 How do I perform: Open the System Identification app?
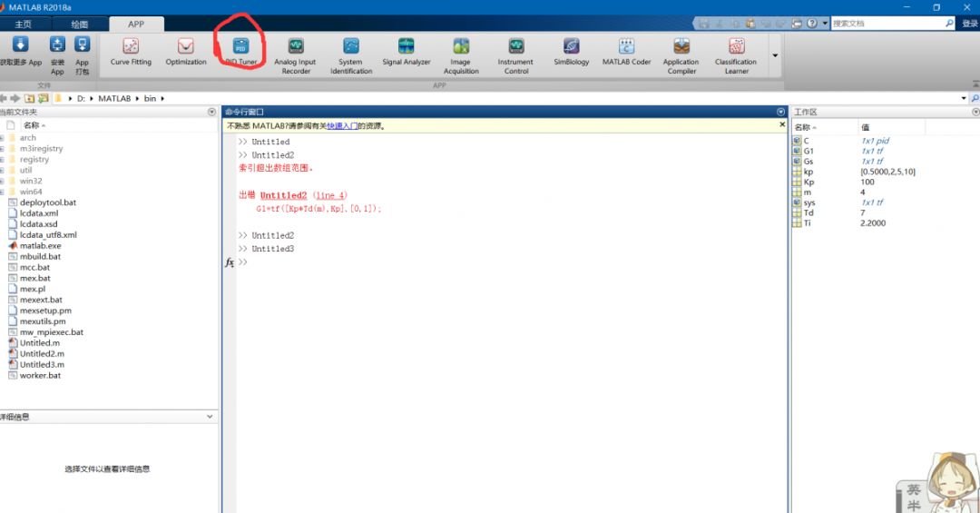(350, 55)
